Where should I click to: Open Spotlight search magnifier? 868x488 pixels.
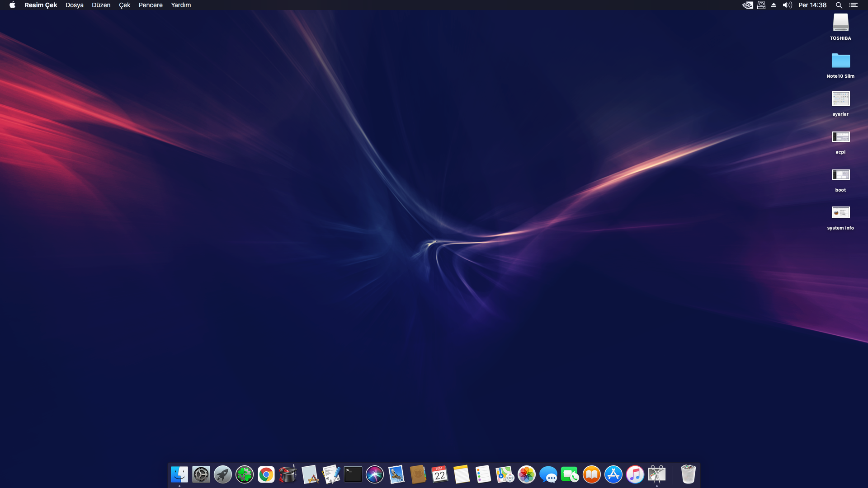tap(839, 5)
